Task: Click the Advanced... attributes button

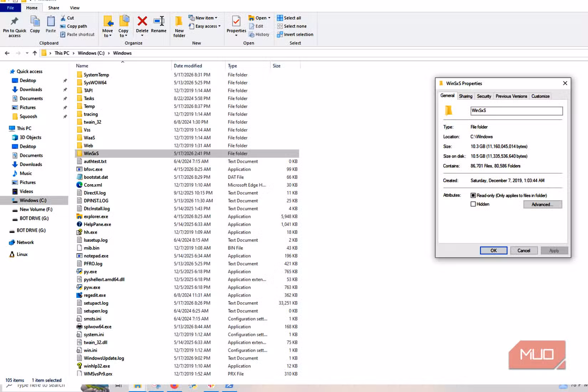Action: (542, 205)
